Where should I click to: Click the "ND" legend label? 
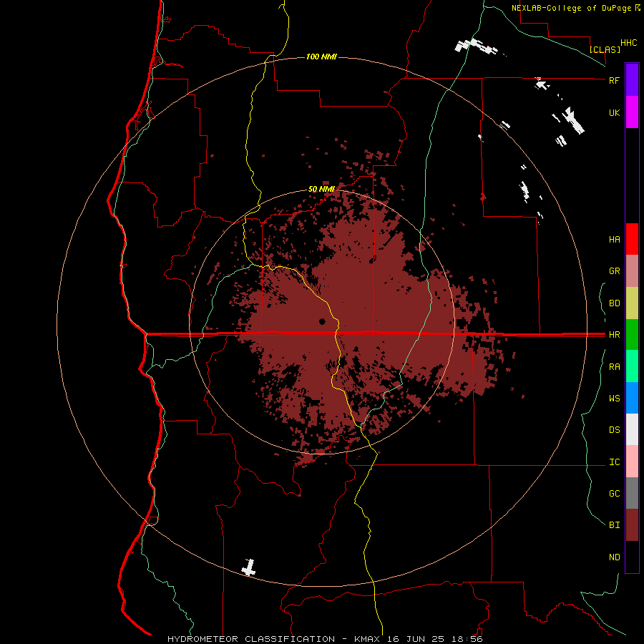point(614,557)
